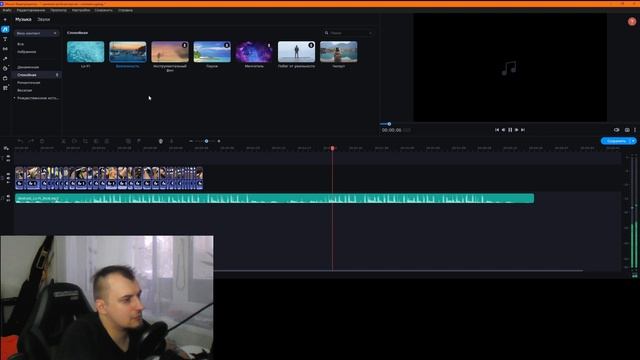Select the Романтичная music category
This screenshot has width=640, height=360.
(x=29, y=82)
